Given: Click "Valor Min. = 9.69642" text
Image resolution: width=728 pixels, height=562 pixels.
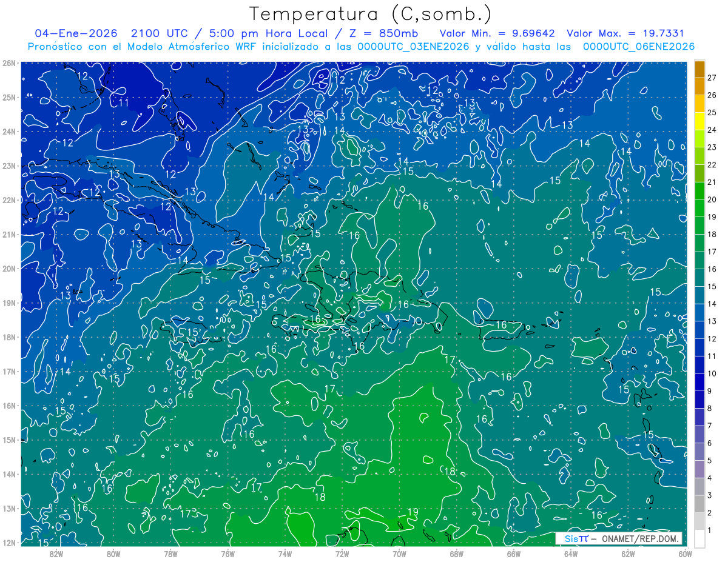Looking at the screenshot, I should point(497,33).
